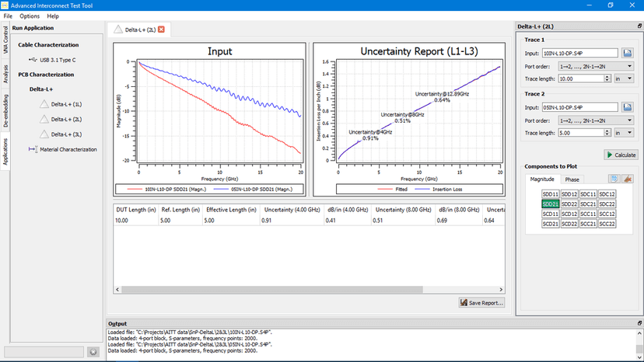The image size is (644, 362).
Task: Toggle the SDD21 component button
Action: click(x=551, y=204)
